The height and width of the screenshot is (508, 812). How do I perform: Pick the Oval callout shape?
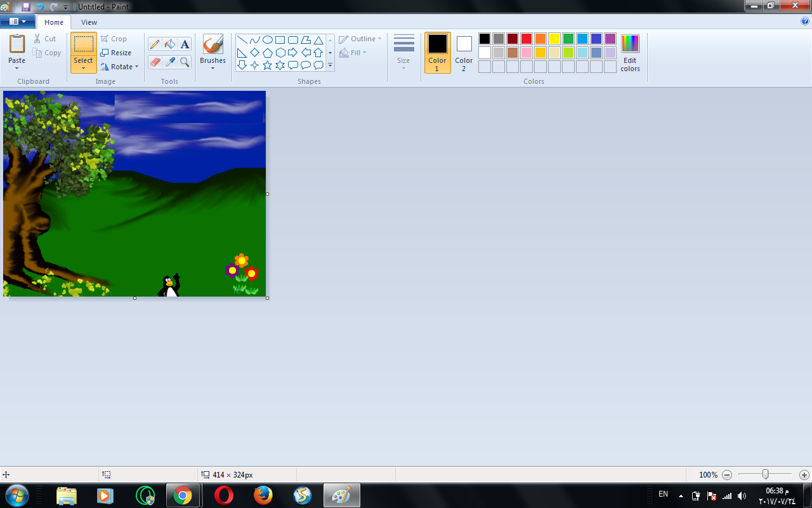tap(305, 65)
